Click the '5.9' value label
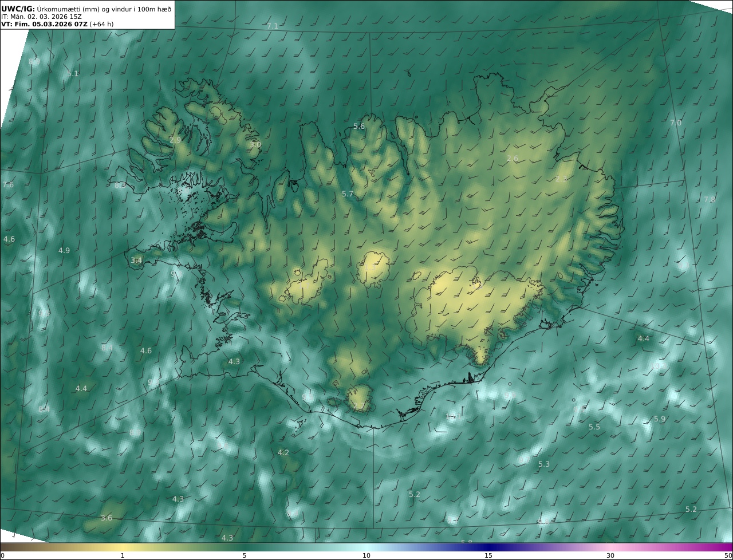733x560 pixels. 660,419
